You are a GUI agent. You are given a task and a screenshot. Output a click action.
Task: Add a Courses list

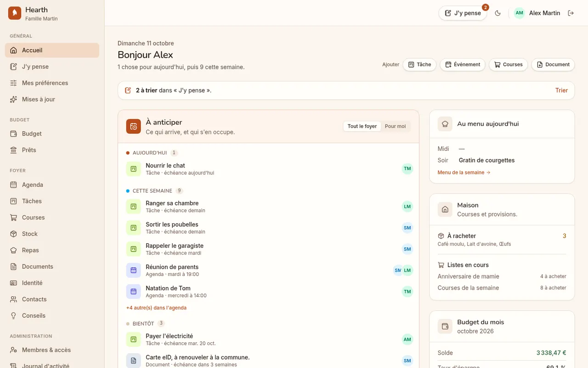point(509,64)
